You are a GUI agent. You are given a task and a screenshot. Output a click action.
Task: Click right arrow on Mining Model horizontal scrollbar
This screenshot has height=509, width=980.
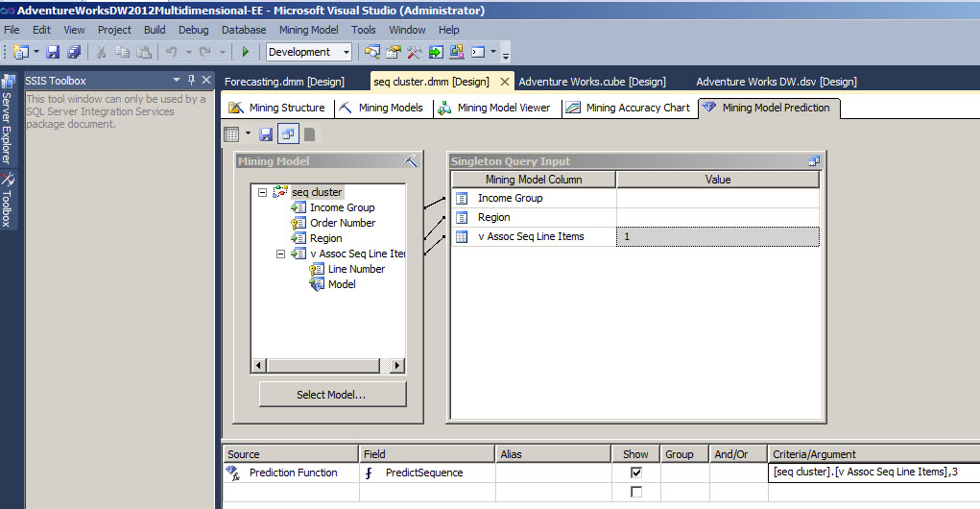(x=397, y=366)
